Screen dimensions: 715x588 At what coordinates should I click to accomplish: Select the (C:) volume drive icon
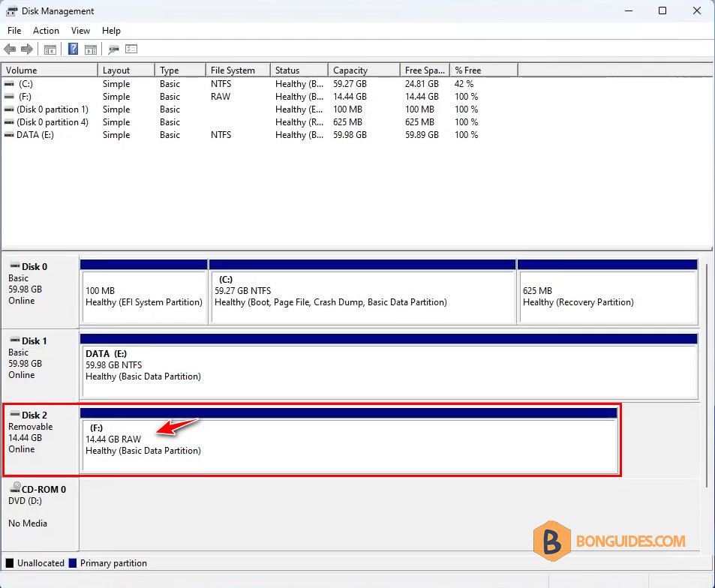(x=9, y=84)
